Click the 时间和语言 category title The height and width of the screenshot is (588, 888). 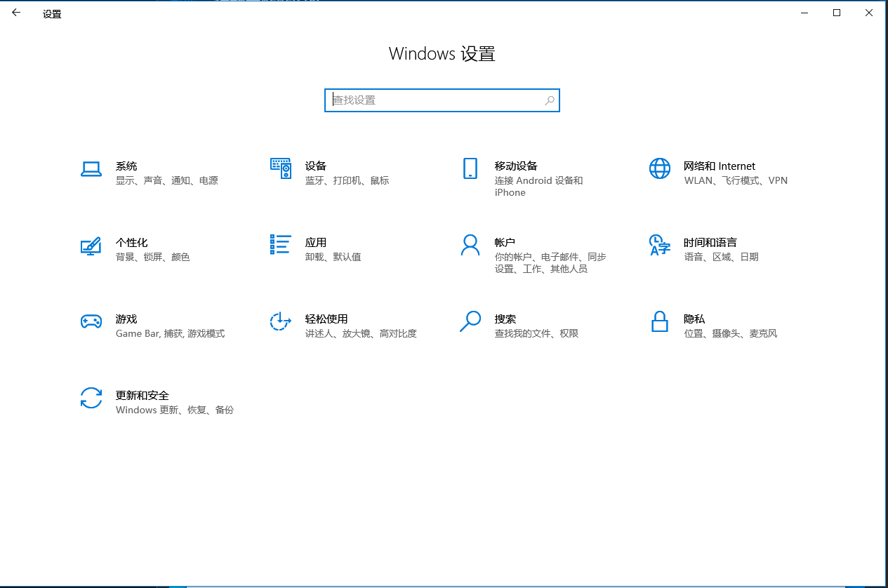click(x=710, y=243)
